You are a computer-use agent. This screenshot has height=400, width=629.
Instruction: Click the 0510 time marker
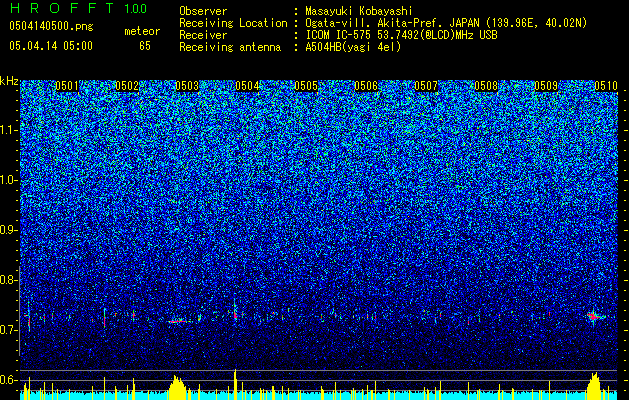tap(606, 86)
